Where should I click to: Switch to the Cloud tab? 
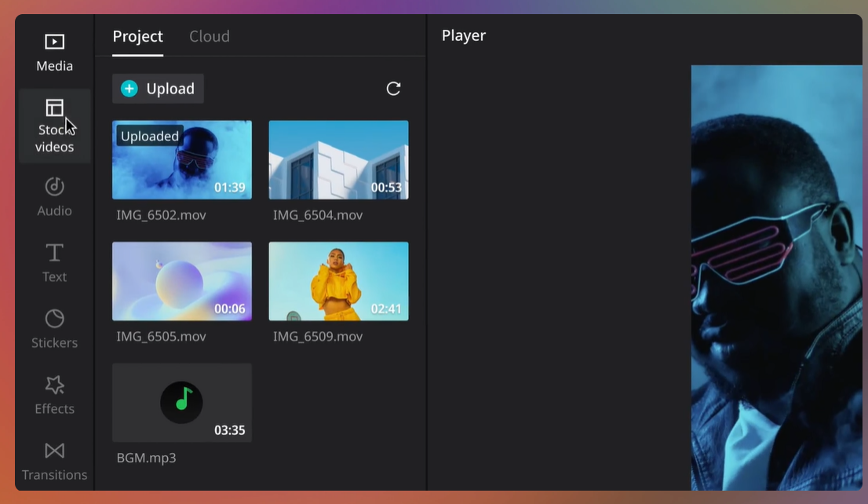tap(210, 36)
